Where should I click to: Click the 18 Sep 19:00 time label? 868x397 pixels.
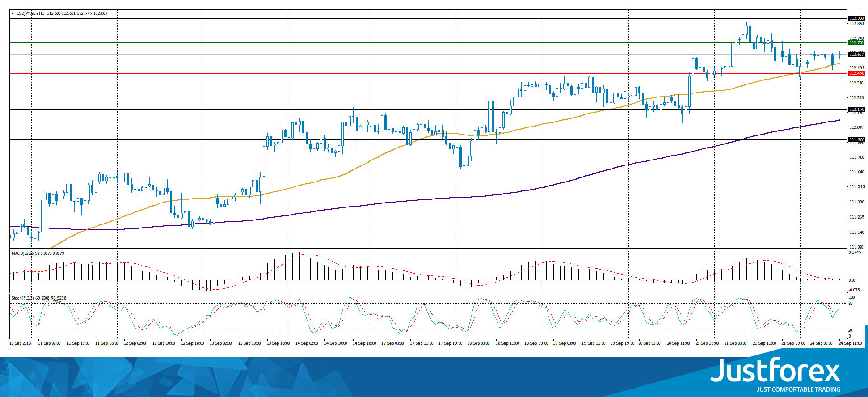click(536, 343)
